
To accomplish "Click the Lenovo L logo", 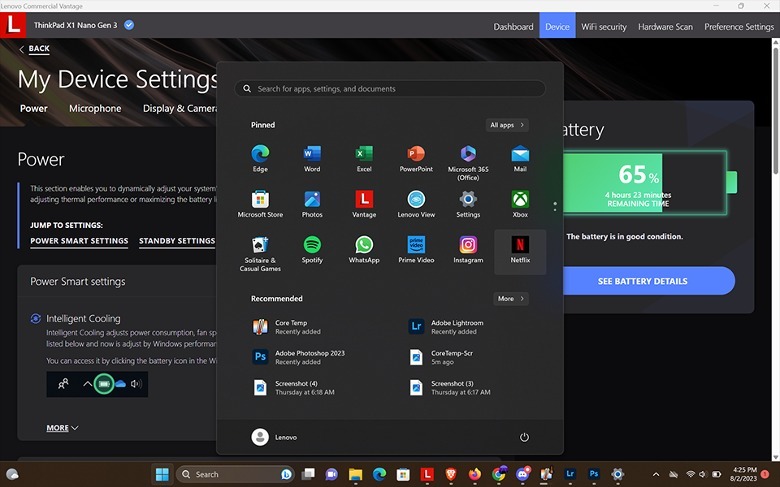I will (x=13, y=25).
